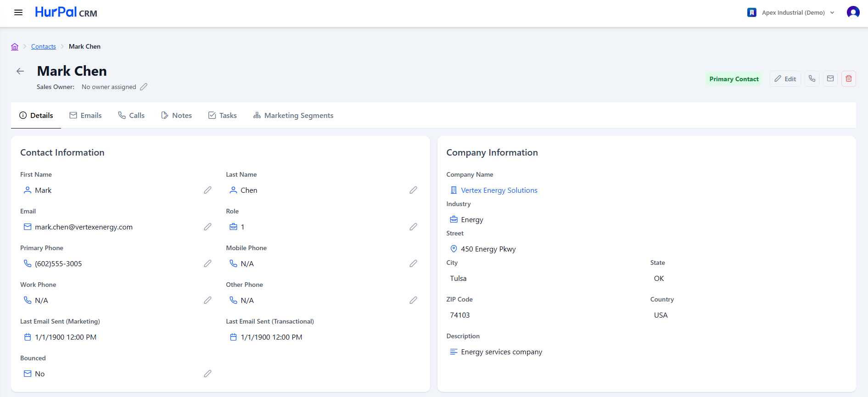Click the Energy services company description
Screen dimensions: 868x397
[x=501, y=352]
